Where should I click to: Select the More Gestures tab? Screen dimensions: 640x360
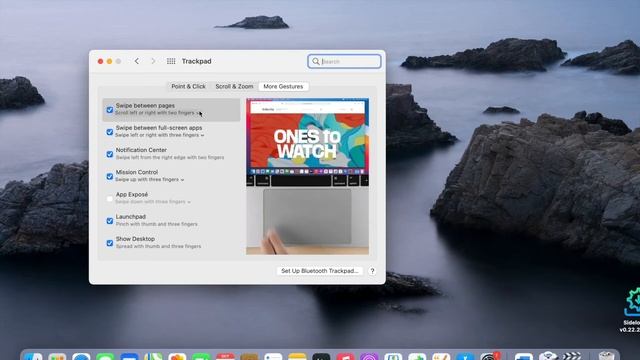pos(283,87)
